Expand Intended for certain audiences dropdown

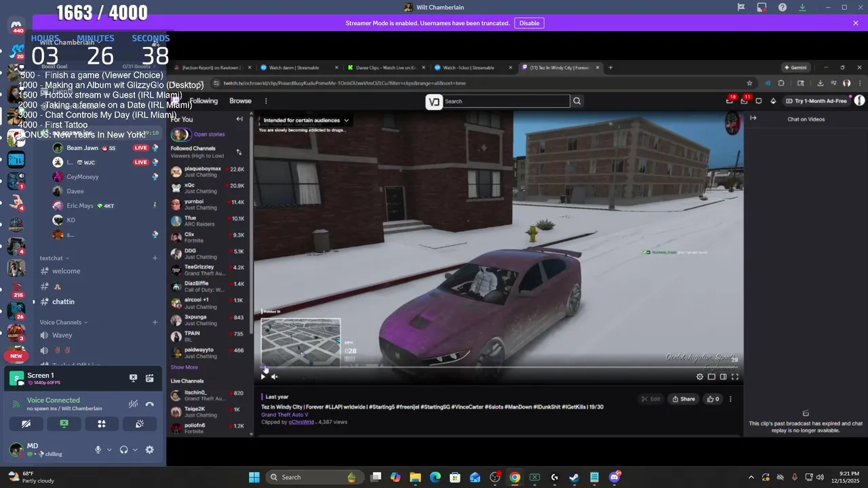point(306,120)
